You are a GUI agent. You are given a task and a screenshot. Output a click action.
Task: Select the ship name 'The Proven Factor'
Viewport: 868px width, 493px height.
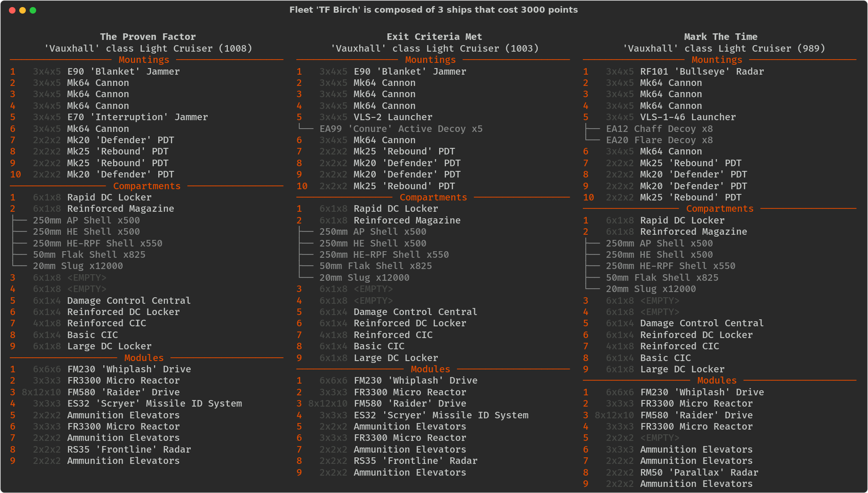pyautogui.click(x=147, y=37)
